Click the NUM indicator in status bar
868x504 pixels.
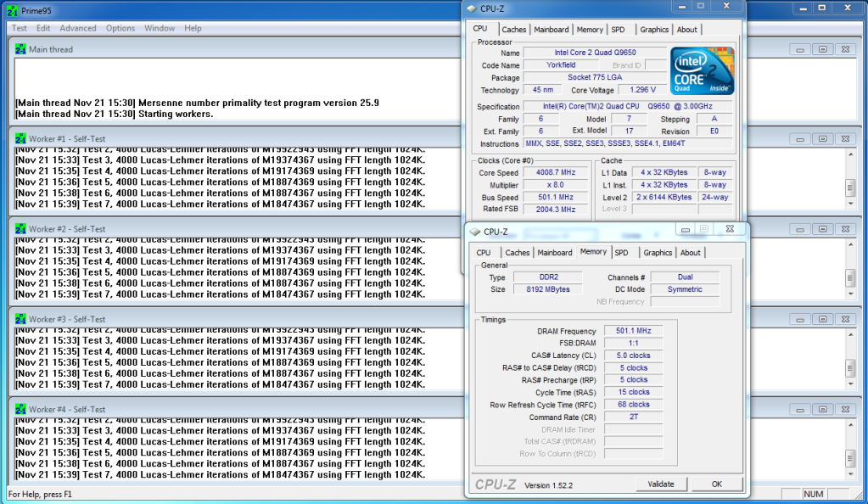(813, 494)
